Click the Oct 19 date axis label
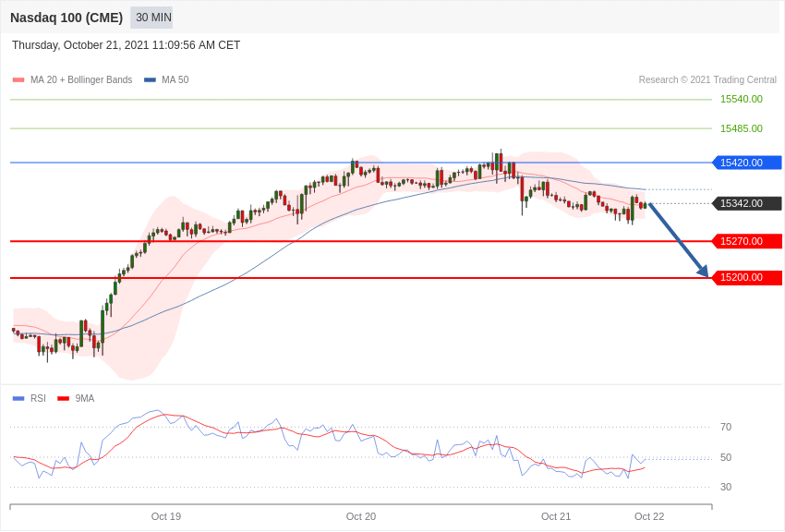Screen dimensions: 785x532 coord(165,516)
